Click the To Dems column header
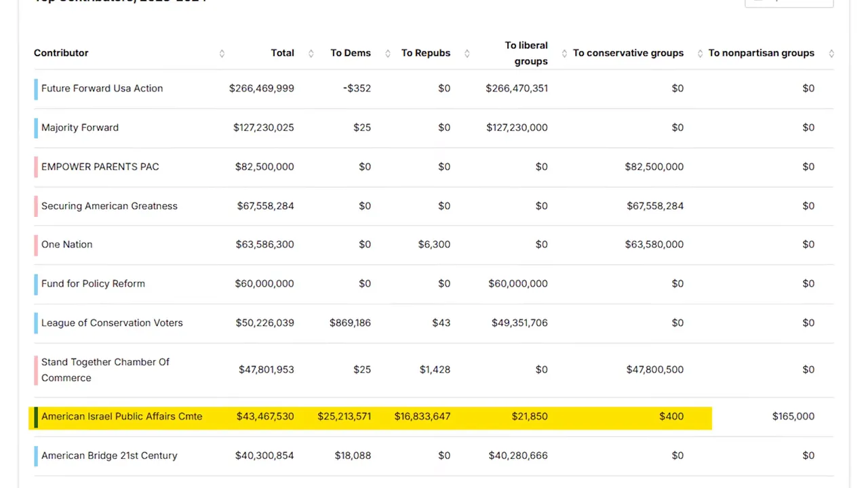The width and height of the screenshot is (868, 488). [x=351, y=53]
